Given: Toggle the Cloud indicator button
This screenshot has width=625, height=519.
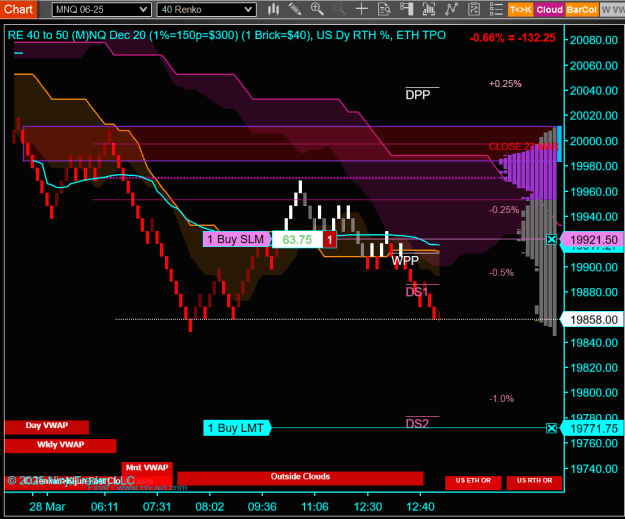Looking at the screenshot, I should pos(549,10).
